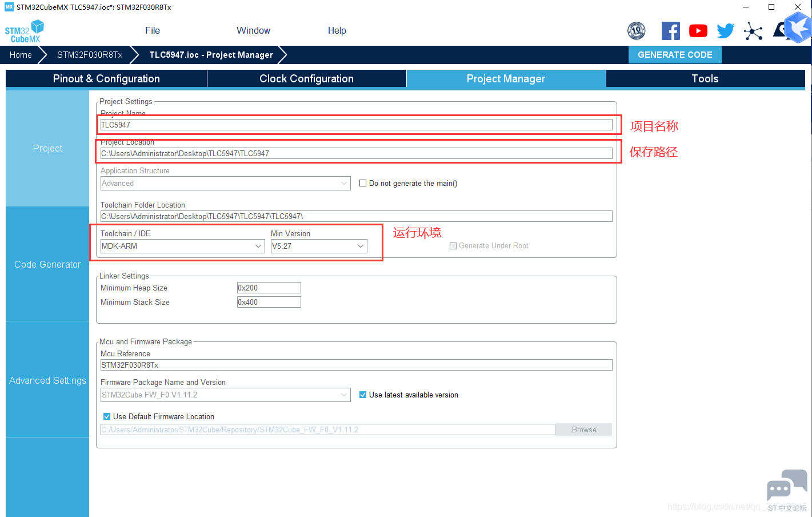
Task: Open the YouTube channel icon
Action: [x=698, y=31]
